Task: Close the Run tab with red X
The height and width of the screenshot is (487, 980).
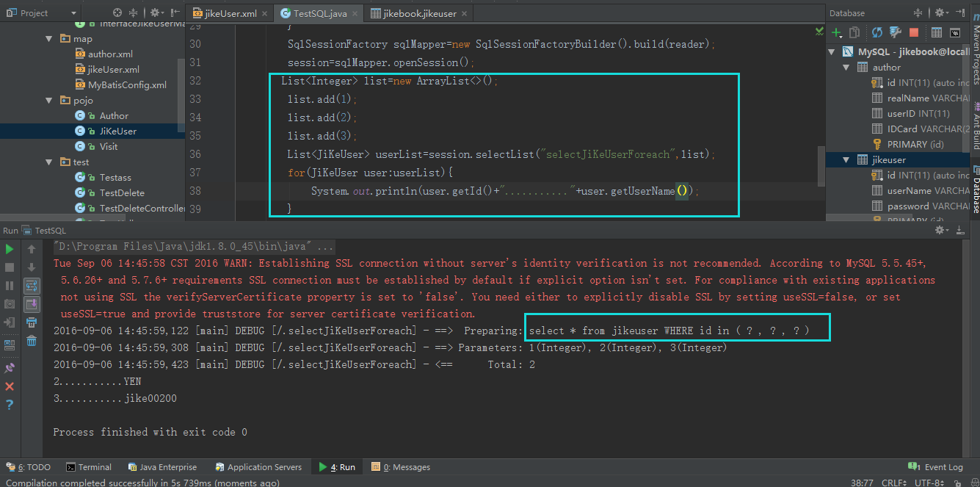Action: click(x=10, y=386)
